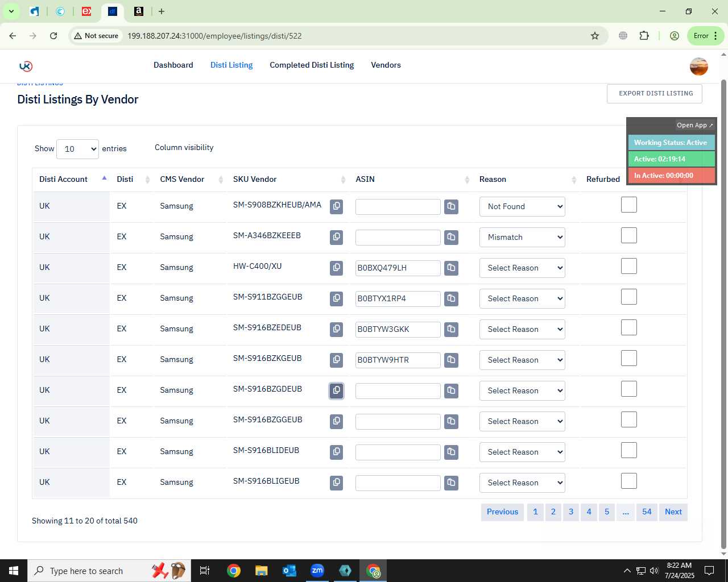Viewport: 728px width, 582px height.
Task: Jump to page 54
Action: (647, 512)
